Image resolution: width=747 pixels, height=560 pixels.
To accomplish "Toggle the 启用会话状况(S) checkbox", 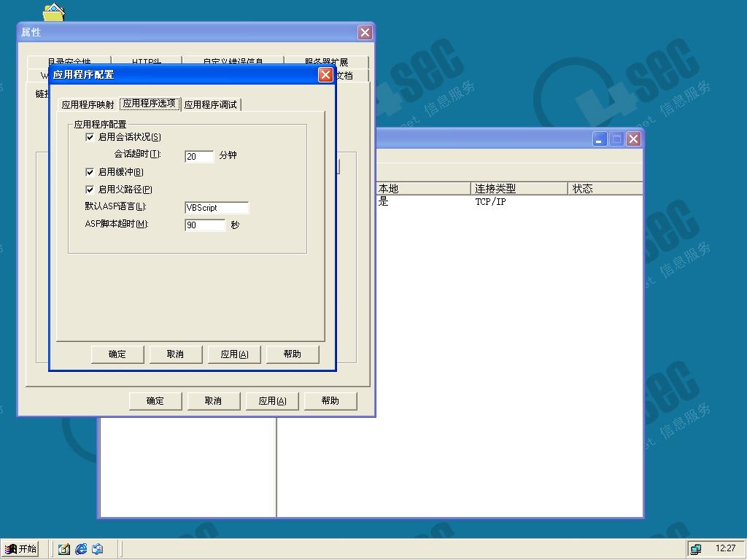I will 90,137.
